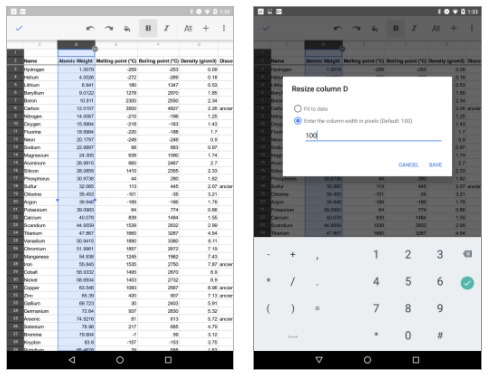Select the 'Fit to data' radio option
This screenshot has width=489, height=376.
tap(298, 109)
